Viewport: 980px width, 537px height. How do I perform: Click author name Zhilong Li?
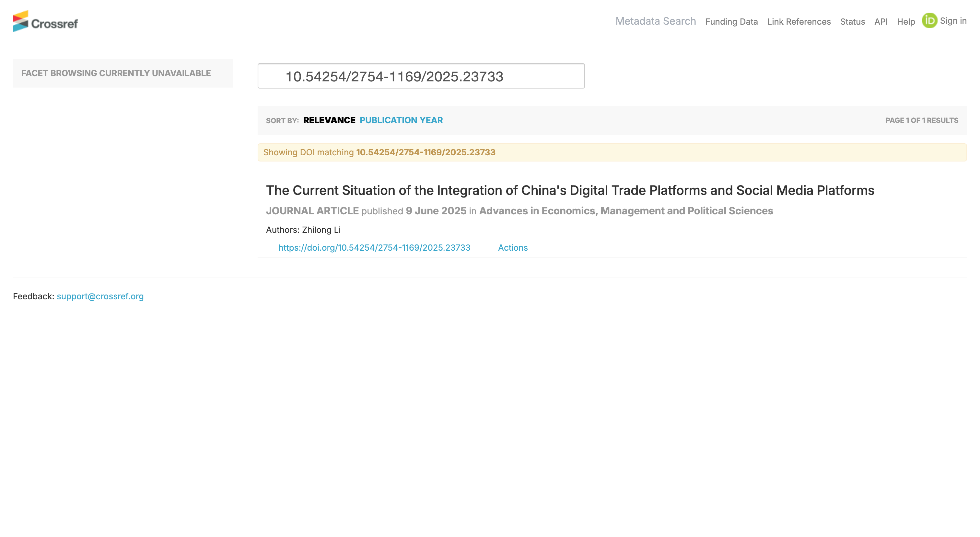321,230
